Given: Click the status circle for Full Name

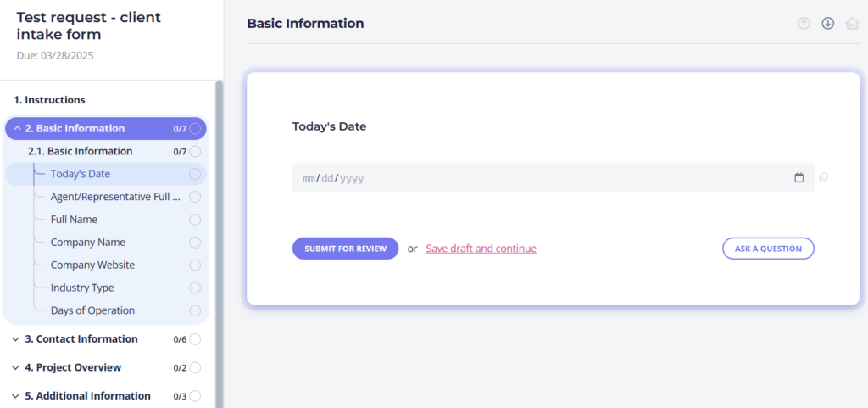Looking at the screenshot, I should click(x=195, y=220).
